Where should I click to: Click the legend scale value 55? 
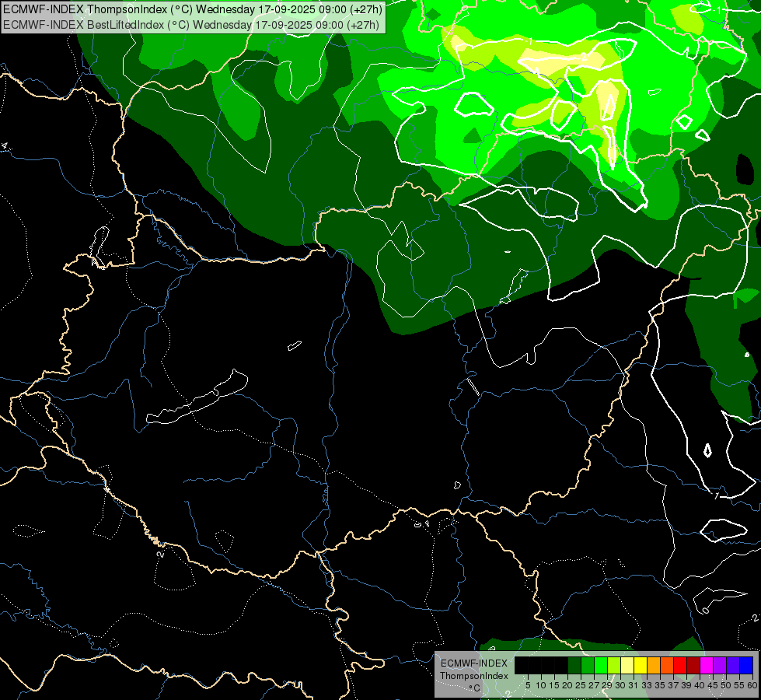(x=739, y=685)
